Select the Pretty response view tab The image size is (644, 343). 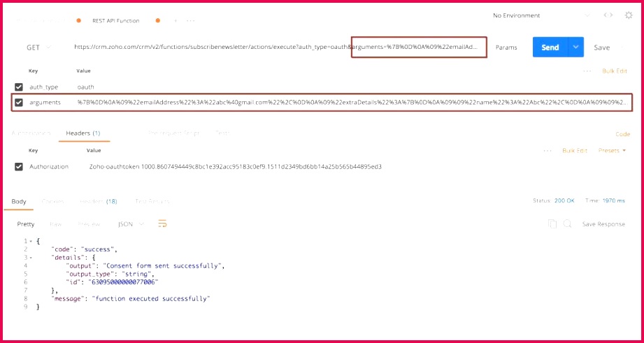tap(26, 224)
